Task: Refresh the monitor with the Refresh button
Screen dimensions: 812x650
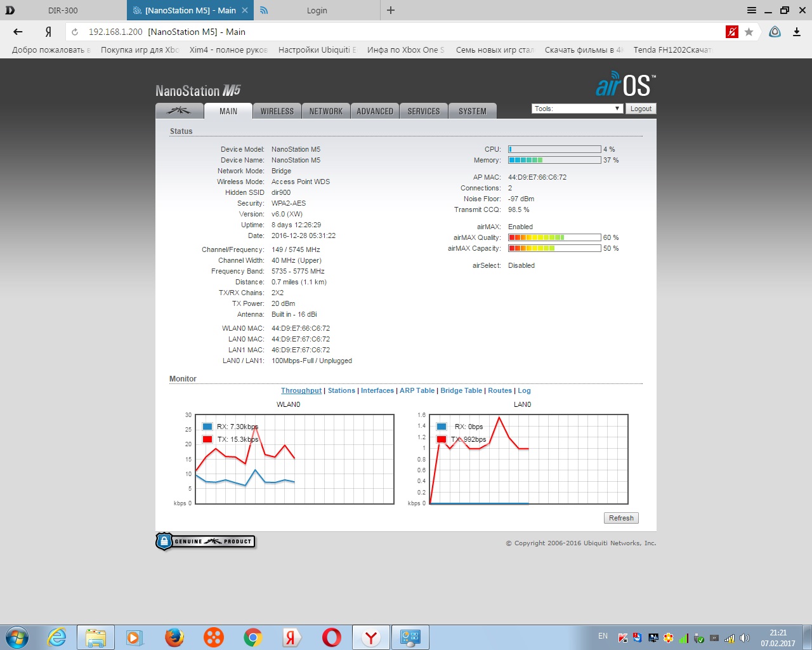Action: 621,518
